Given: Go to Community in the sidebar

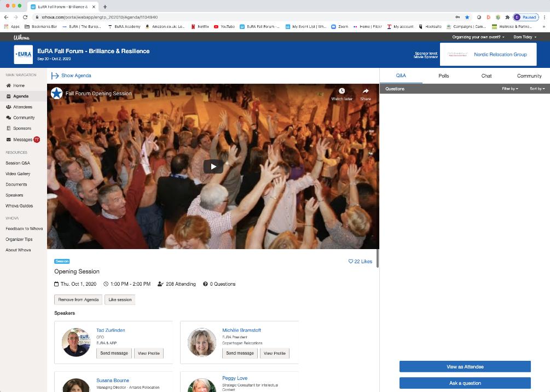Looking at the screenshot, I should pyautogui.click(x=20, y=118).
